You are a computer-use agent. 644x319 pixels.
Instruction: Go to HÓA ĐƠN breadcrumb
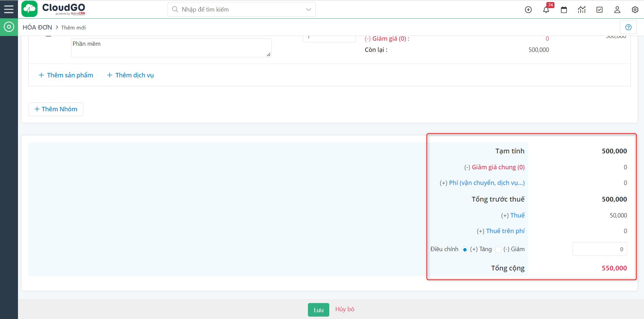coord(37,27)
